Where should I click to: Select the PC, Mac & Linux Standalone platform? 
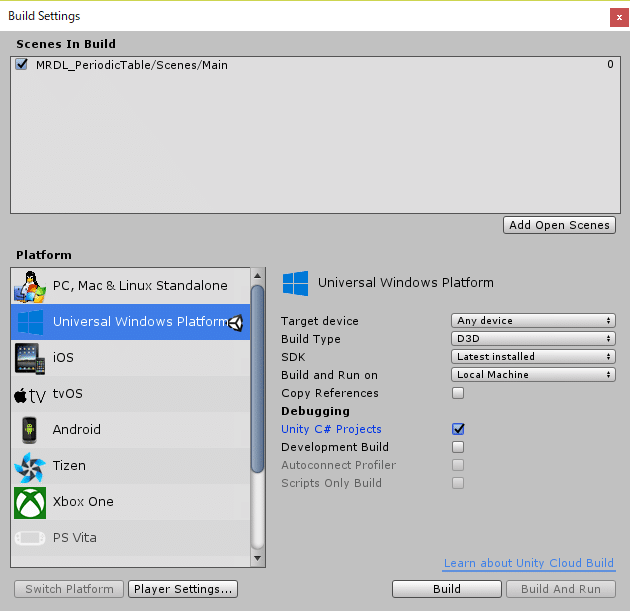[131, 286]
